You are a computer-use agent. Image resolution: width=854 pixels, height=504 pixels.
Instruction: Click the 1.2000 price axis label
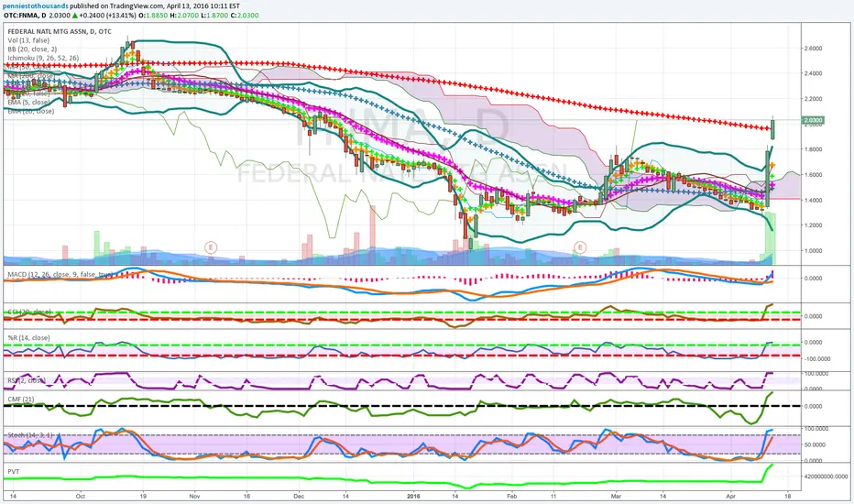point(813,225)
